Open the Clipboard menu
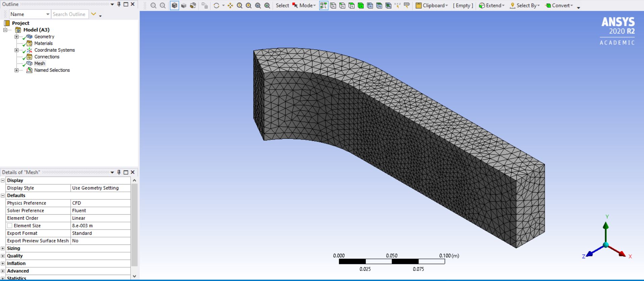This screenshot has width=644, height=281. pos(432,5)
